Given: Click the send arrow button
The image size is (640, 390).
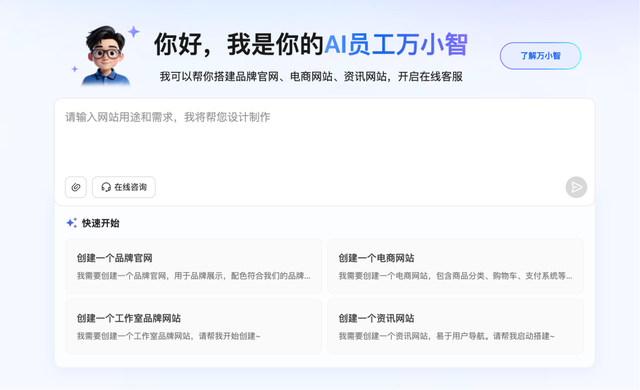Looking at the screenshot, I should [576, 187].
